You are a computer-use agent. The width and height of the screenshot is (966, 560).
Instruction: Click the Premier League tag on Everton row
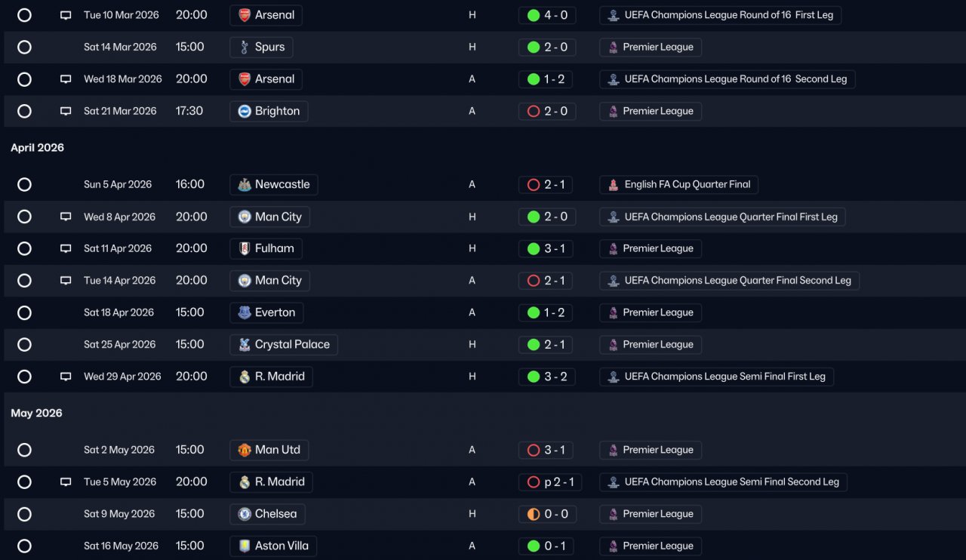pos(651,312)
